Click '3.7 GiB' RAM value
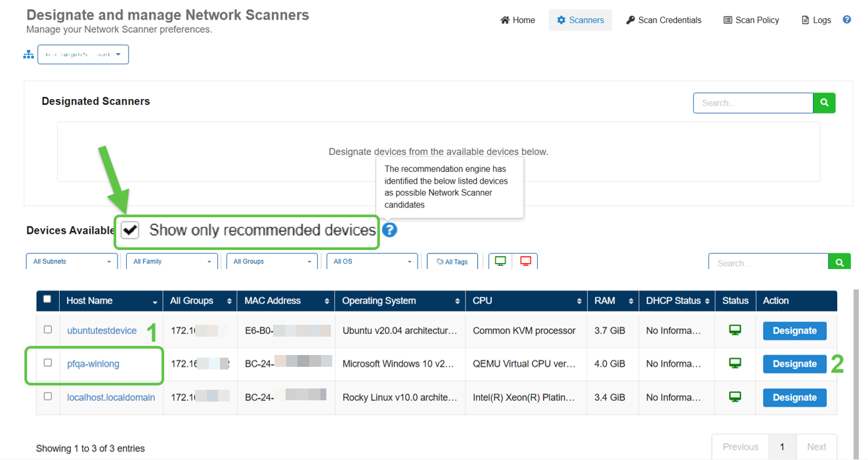Image resolution: width=868 pixels, height=460 pixels. 610,331
